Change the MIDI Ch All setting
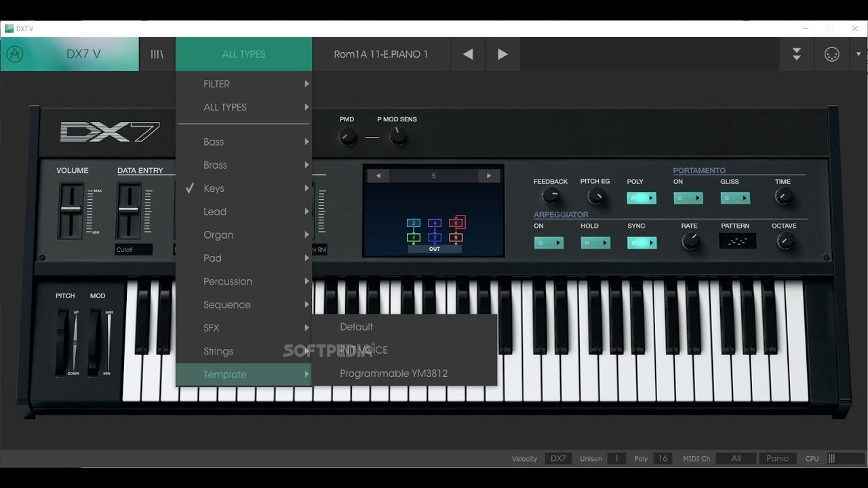Image resolution: width=868 pixels, height=488 pixels. pyautogui.click(x=736, y=458)
